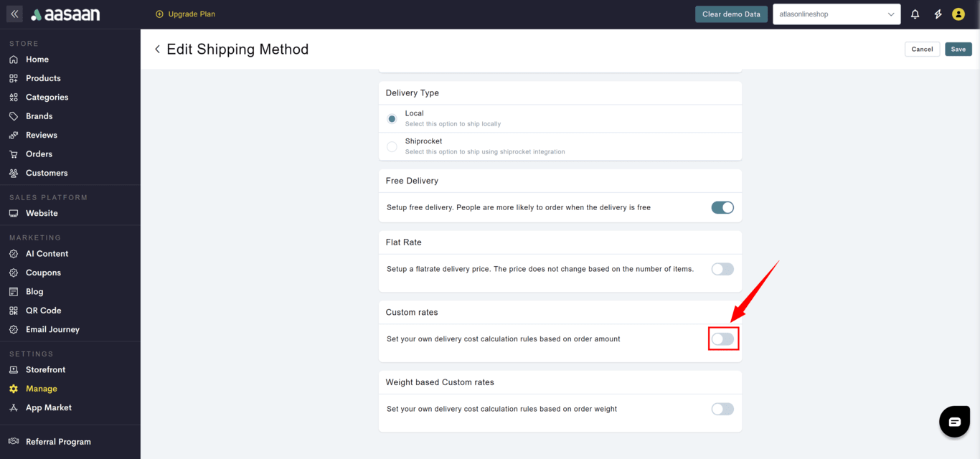Click the notifications bell icon
The width and height of the screenshot is (980, 459).
915,14
